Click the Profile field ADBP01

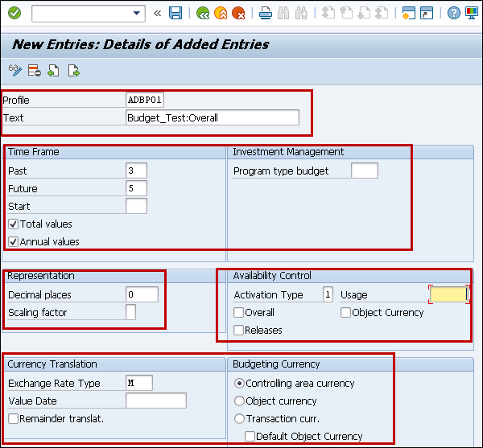click(x=145, y=100)
